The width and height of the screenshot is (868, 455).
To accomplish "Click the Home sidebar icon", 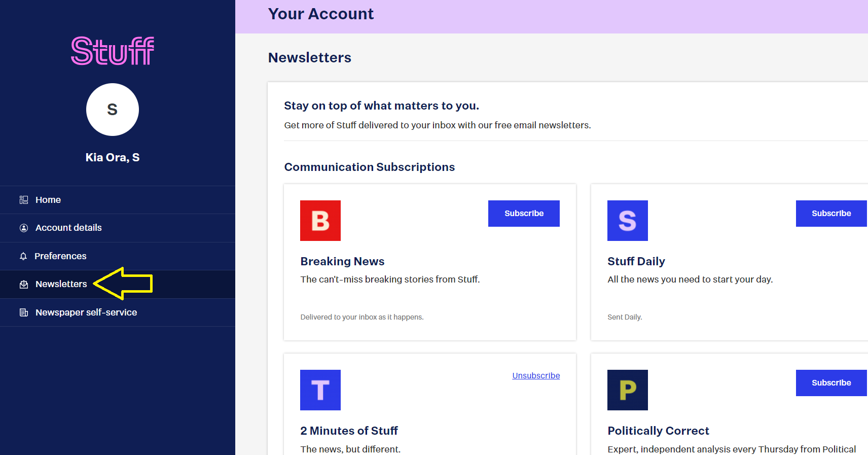I will 24,200.
